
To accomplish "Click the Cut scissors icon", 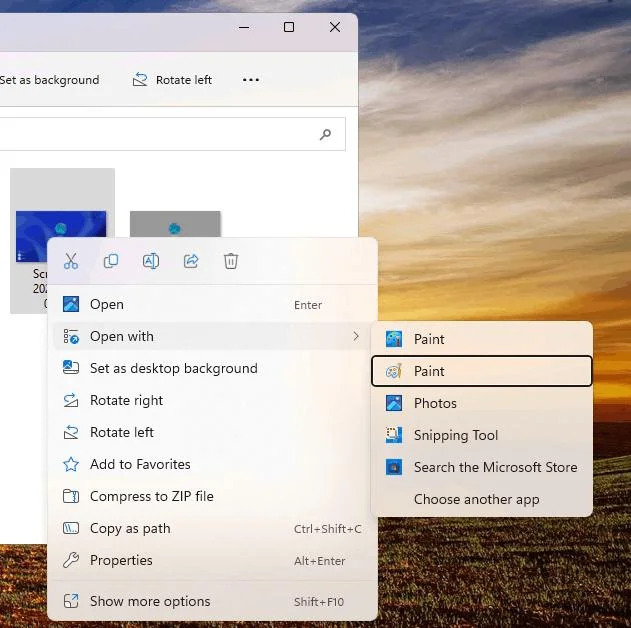I will [71, 261].
